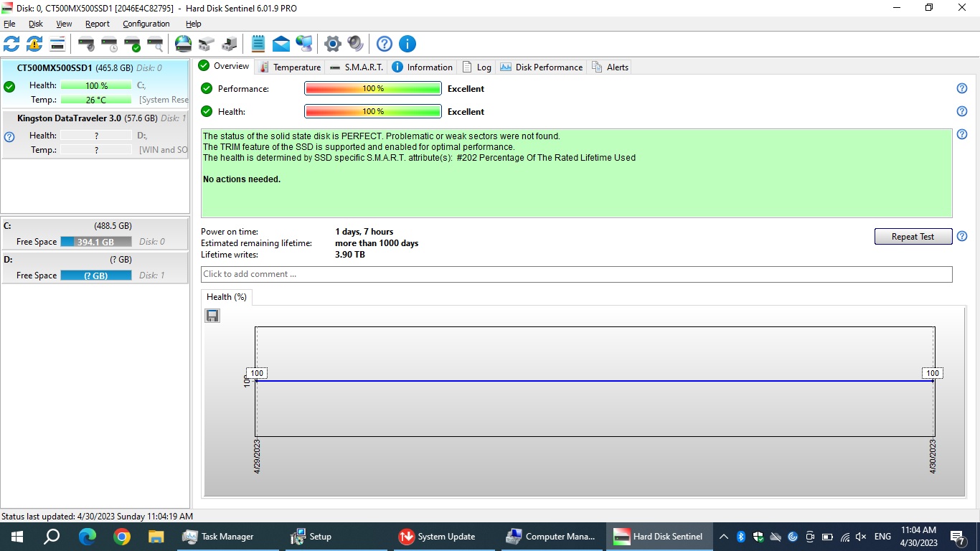Switch to the Temperature tab
980x551 pixels.
[289, 67]
